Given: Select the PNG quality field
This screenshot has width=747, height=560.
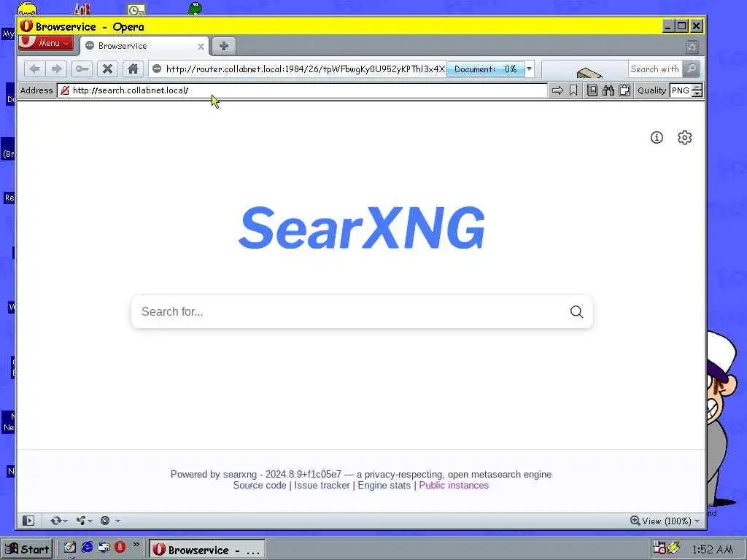Looking at the screenshot, I should pos(681,90).
